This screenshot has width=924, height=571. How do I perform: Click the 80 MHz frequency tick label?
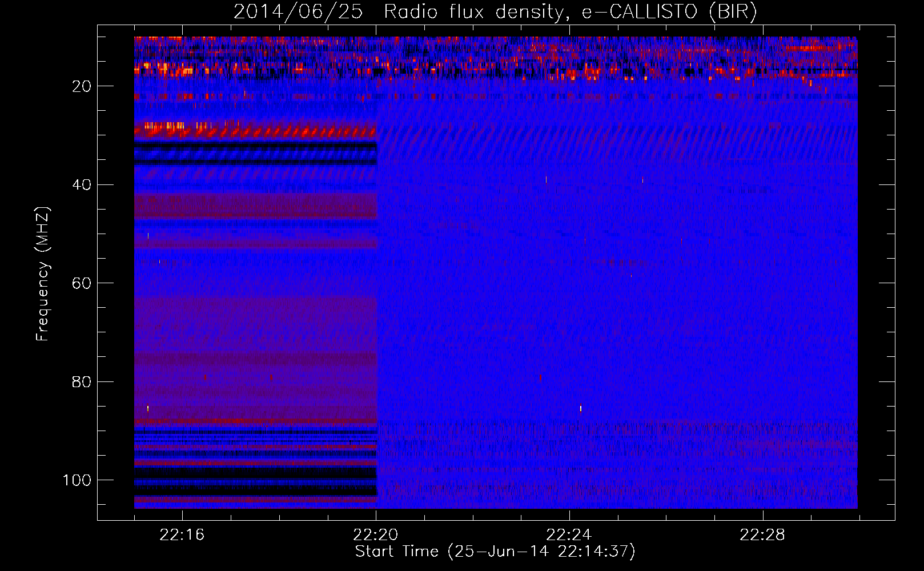[82, 382]
